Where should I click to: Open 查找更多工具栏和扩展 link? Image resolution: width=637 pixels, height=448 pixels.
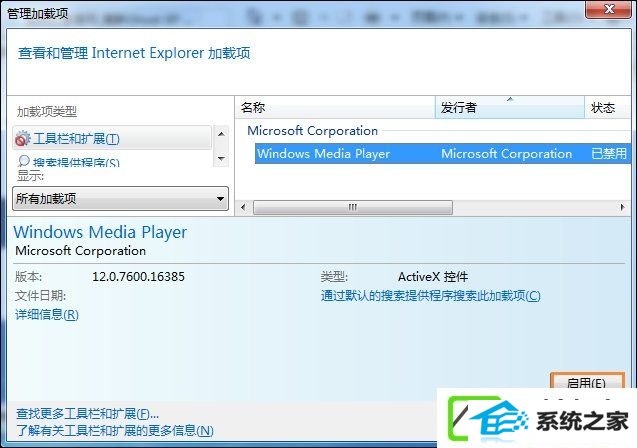click(x=87, y=414)
